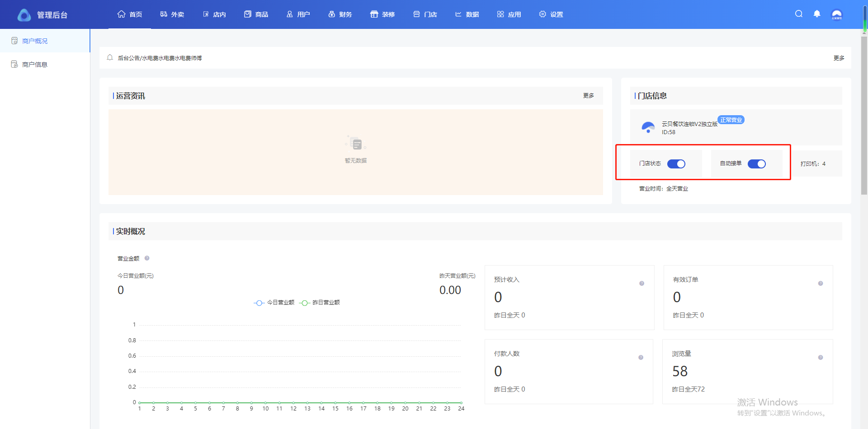
Task: Click help icon on 有效订单 card
Action: click(x=821, y=284)
